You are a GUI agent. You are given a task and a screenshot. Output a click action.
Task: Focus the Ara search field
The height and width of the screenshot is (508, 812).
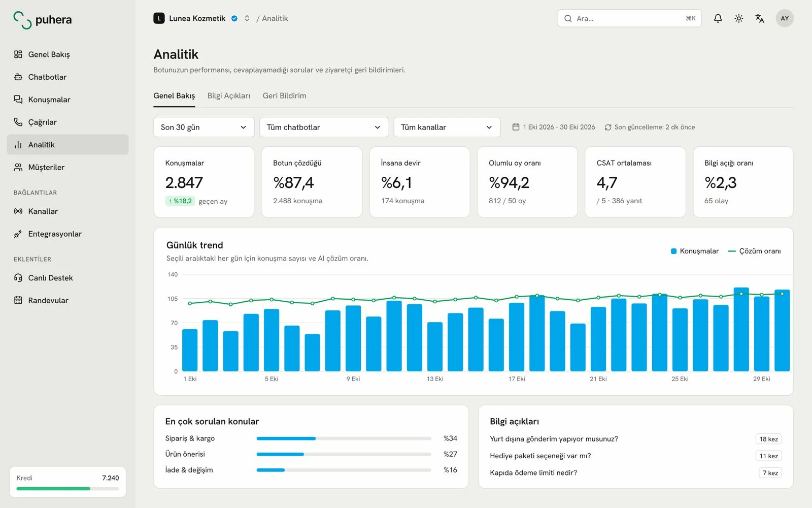click(629, 18)
